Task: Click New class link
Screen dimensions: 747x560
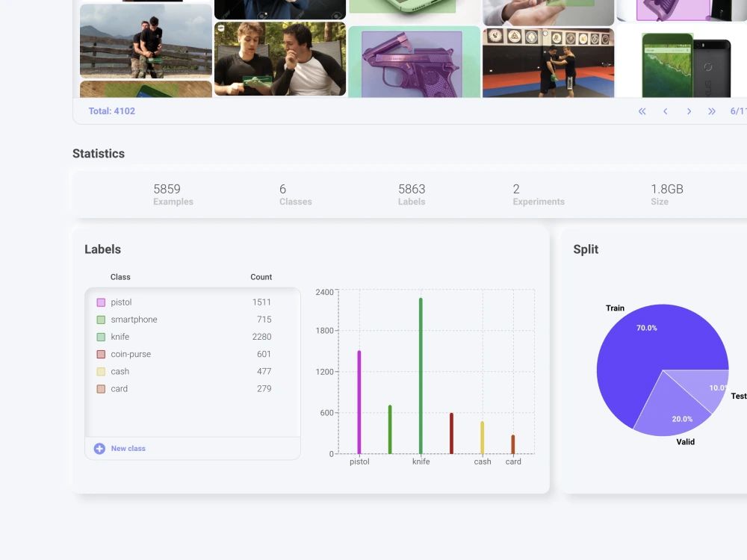Action: [128, 449]
